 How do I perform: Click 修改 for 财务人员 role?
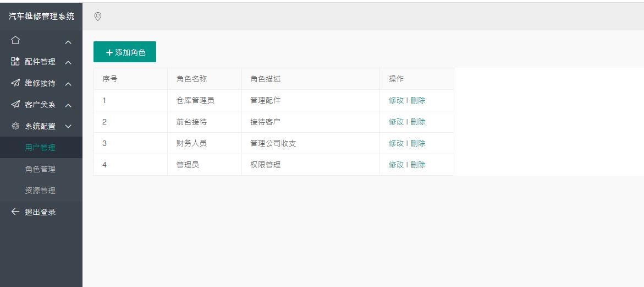coord(396,143)
